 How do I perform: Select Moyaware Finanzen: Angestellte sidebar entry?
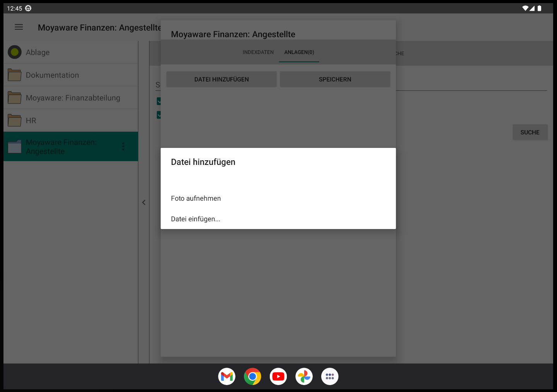click(71, 146)
